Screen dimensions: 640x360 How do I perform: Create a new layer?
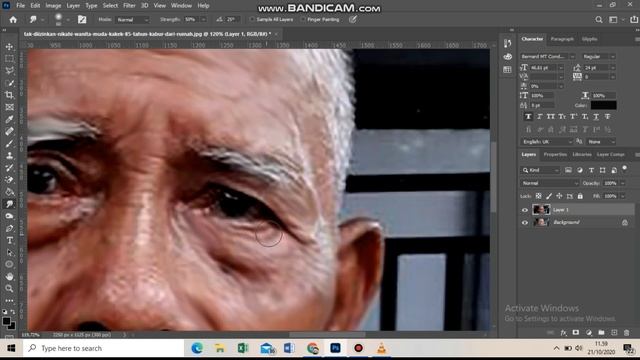(614, 333)
